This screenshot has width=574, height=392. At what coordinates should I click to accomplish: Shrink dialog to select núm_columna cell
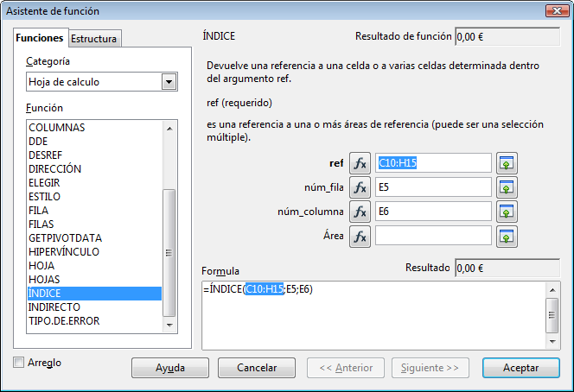coord(507,212)
